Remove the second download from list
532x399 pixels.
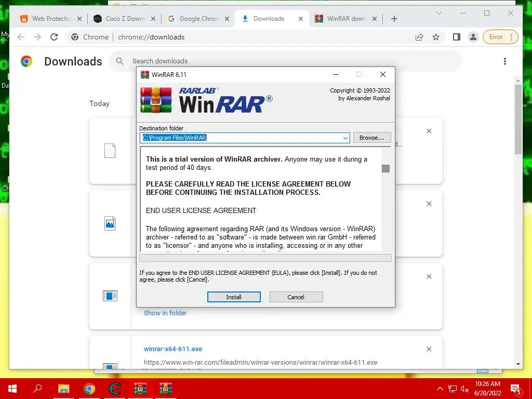pos(429,204)
